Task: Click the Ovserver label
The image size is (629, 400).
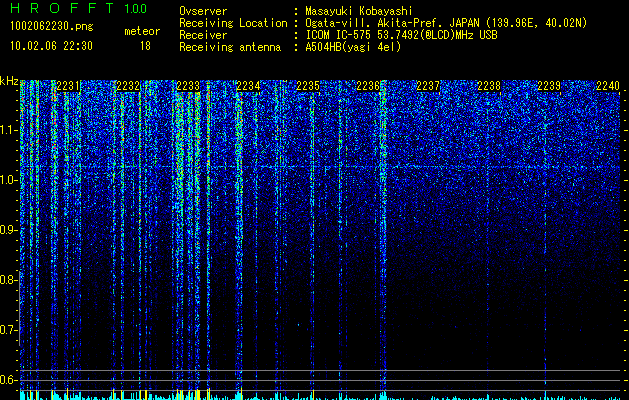Action: tap(203, 11)
